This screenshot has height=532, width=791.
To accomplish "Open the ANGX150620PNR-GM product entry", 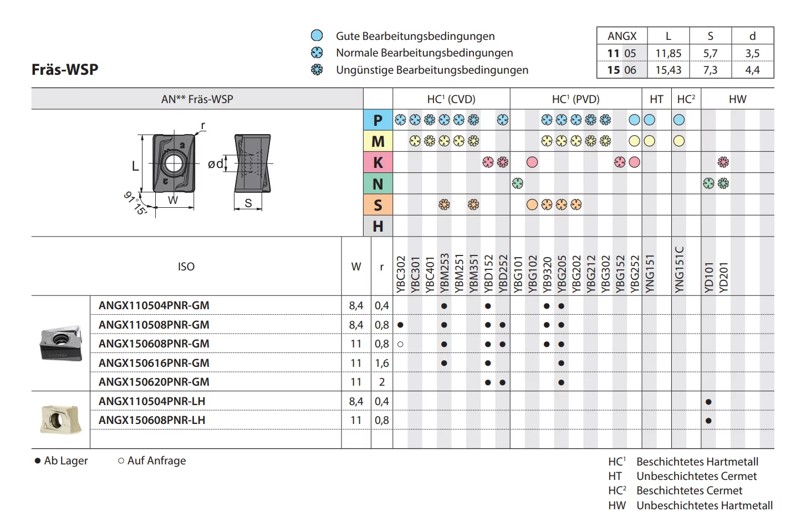I will coord(154,382).
